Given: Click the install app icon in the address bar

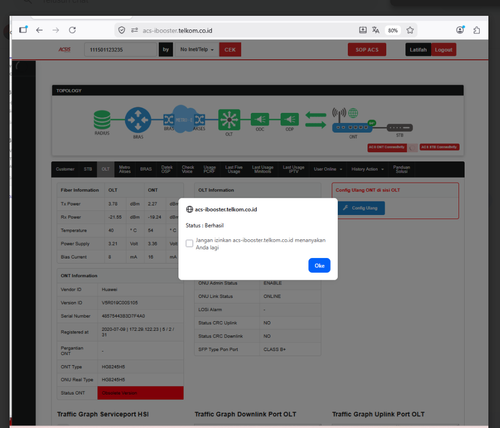Looking at the screenshot, I should tap(363, 30).
